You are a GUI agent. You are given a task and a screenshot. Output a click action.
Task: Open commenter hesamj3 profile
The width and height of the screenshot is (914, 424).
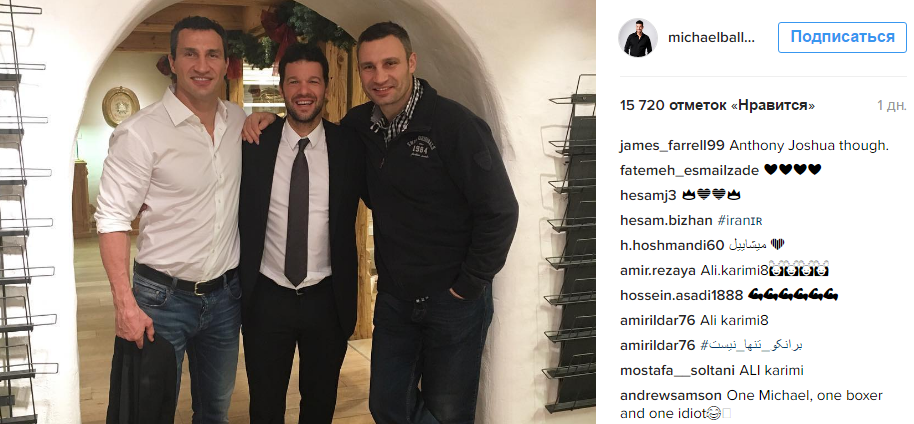tap(648, 195)
